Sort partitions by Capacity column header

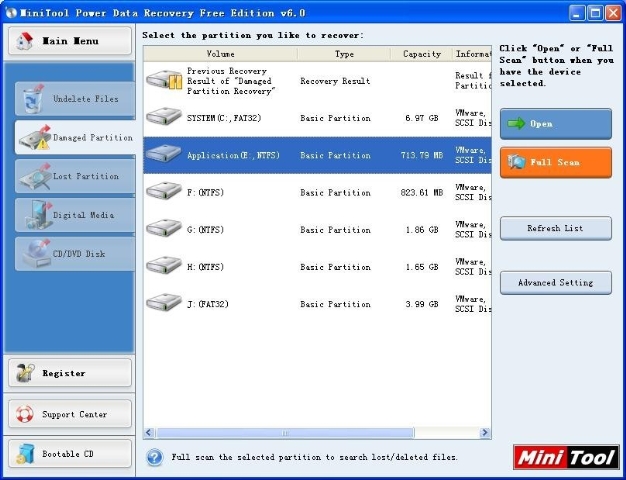click(422, 54)
